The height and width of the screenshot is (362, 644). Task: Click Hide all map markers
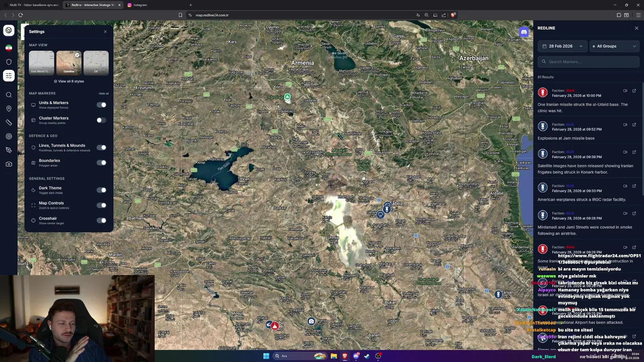(104, 94)
